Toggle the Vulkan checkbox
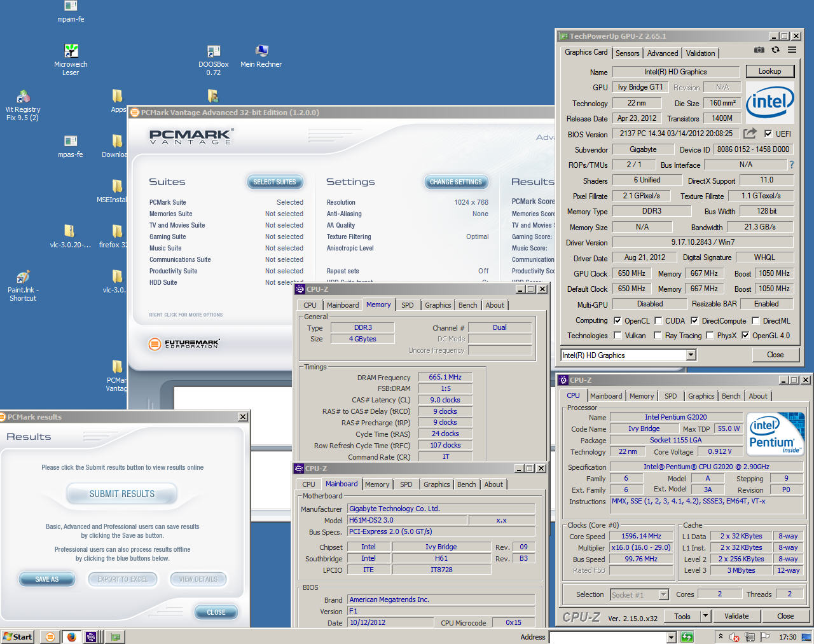This screenshot has height=644, width=814. coord(617,335)
